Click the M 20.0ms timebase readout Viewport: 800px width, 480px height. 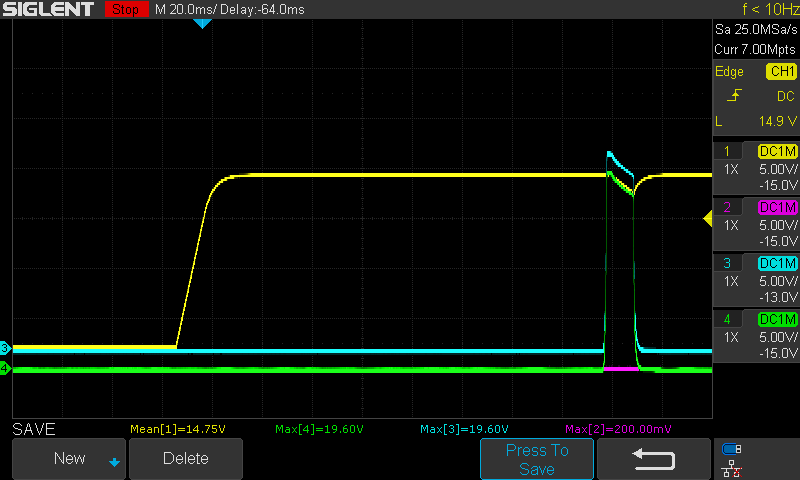(186, 10)
